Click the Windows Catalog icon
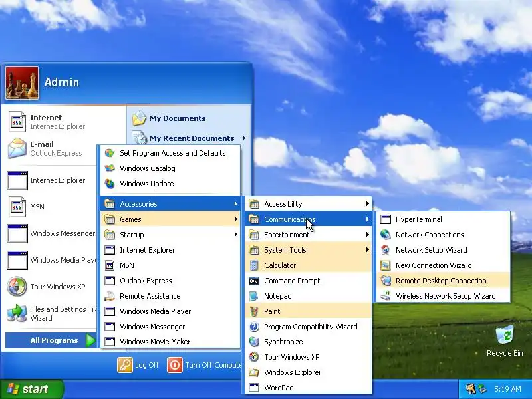Screen dimensions: 532x399 [110, 168]
